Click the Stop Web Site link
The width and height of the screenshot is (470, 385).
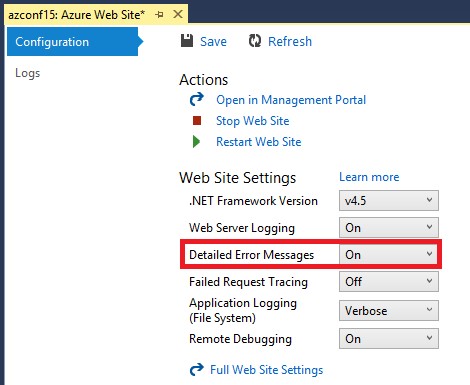(252, 121)
